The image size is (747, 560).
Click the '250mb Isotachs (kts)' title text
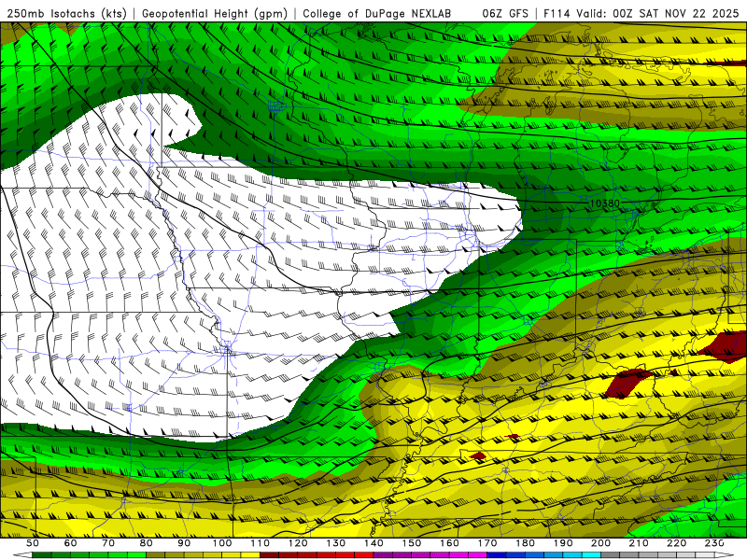click(67, 13)
